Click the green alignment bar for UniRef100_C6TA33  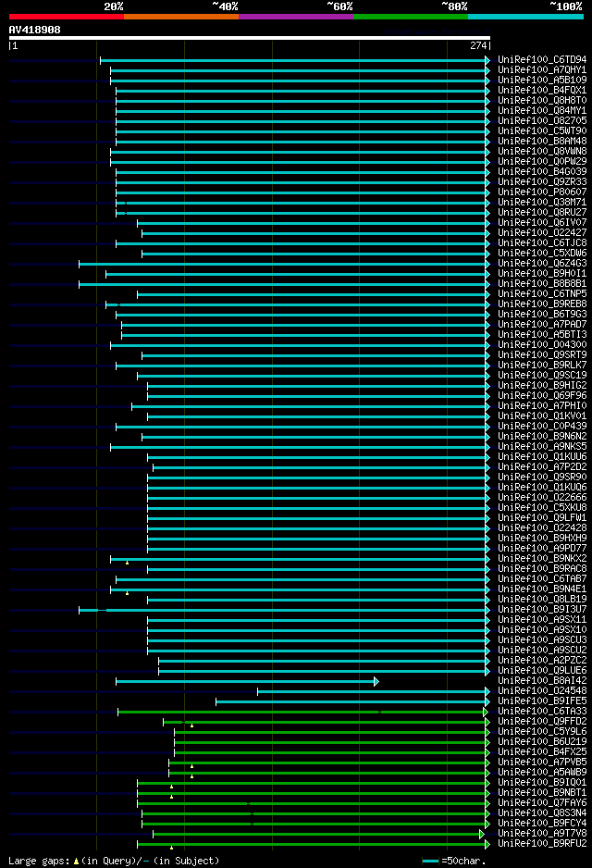click(x=301, y=712)
